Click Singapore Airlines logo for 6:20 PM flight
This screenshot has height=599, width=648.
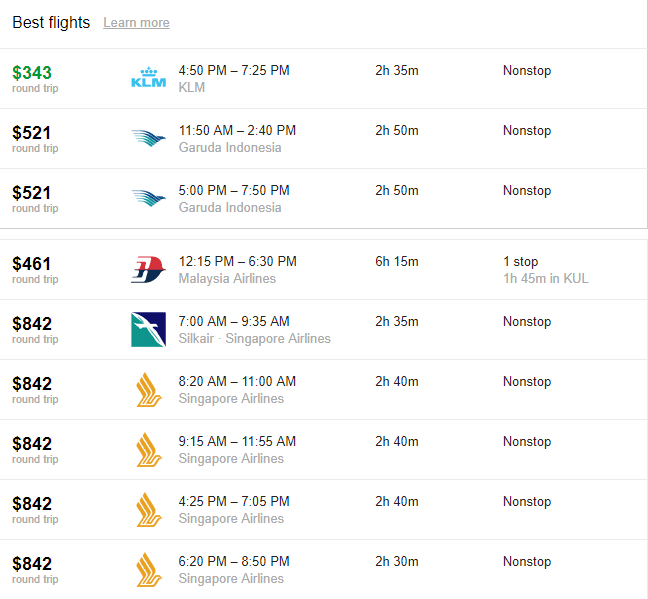(x=149, y=570)
